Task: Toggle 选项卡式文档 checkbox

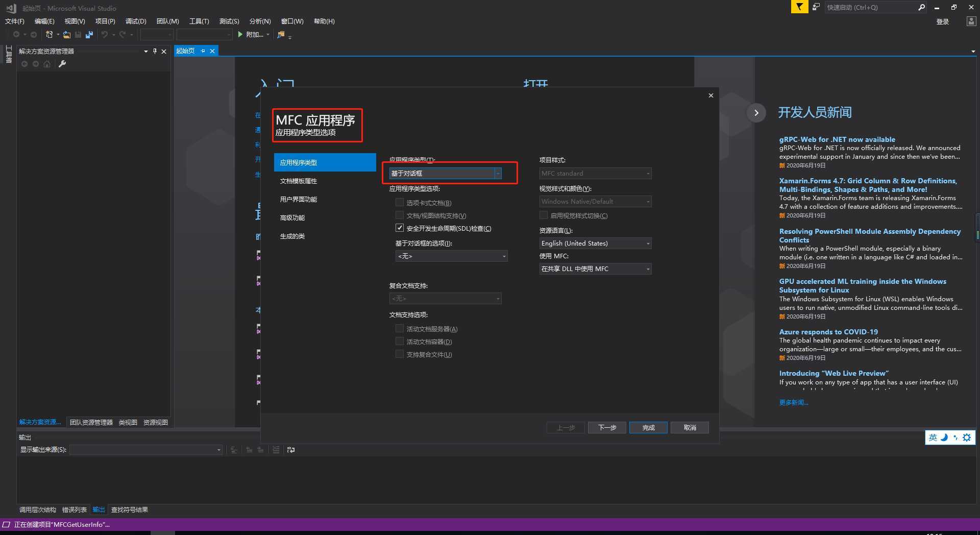Action: coord(400,203)
